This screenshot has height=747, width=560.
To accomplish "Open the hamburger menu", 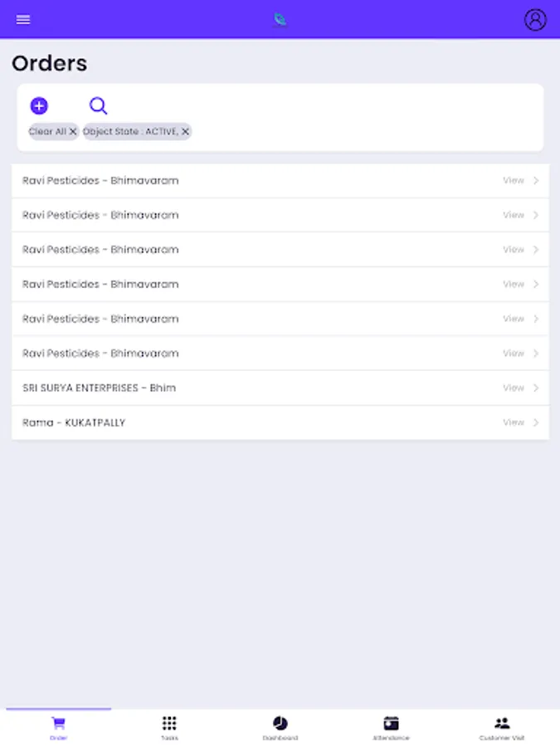I will pos(23,19).
